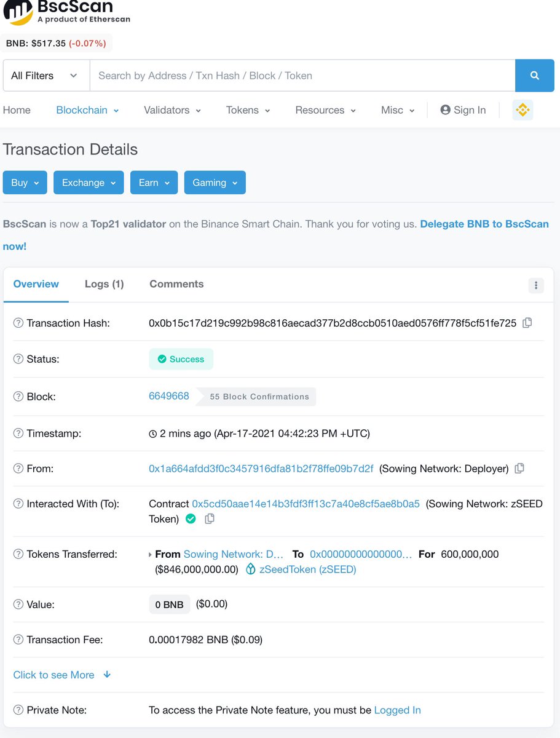Click the Status help icon
This screenshot has width=560, height=738.
18,360
